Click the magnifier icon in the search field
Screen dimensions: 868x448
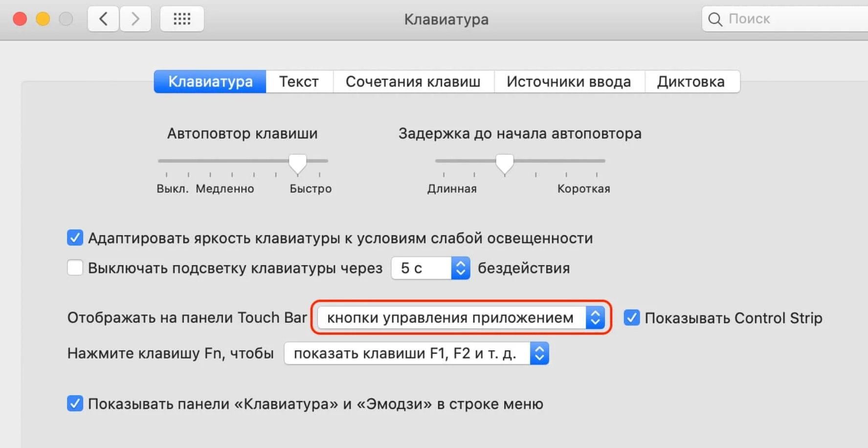(715, 19)
